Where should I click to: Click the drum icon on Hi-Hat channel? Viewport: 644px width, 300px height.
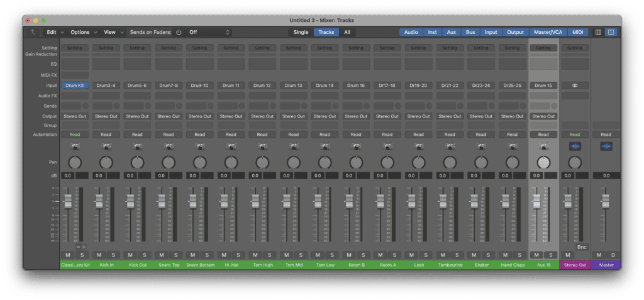pos(231,147)
